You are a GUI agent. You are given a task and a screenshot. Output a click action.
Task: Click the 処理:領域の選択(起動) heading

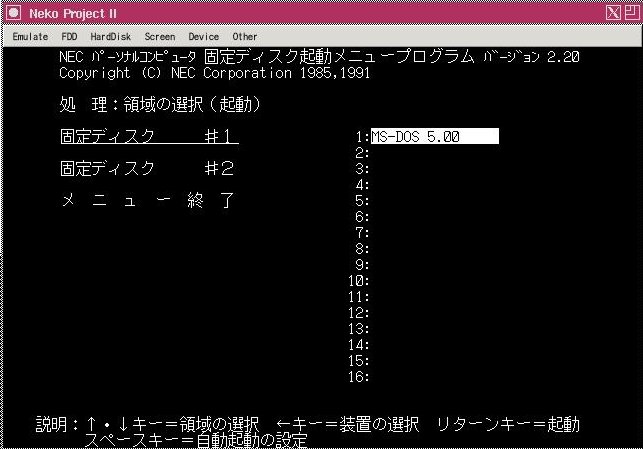[x=160, y=105]
